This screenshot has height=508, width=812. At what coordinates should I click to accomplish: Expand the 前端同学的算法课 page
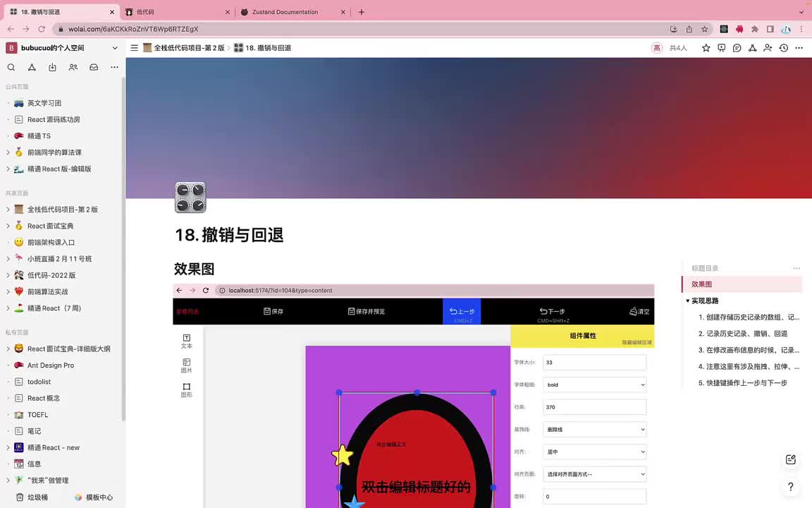coord(8,152)
